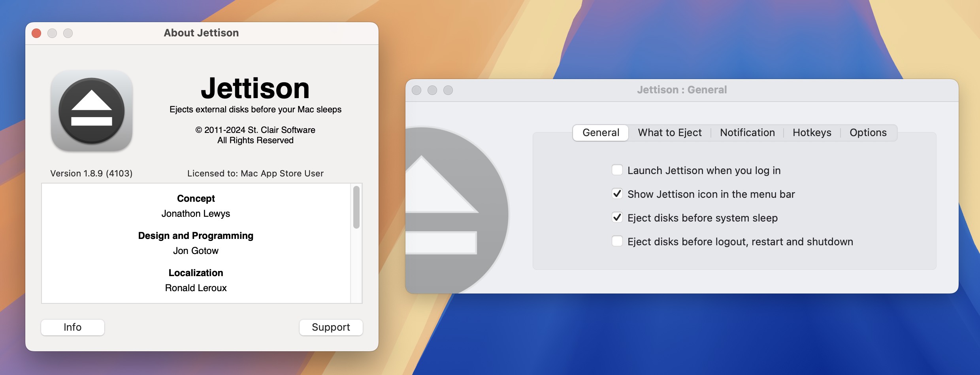Click the Licensed to: Mac App Store User text
Screen dimensions: 980x375
(255, 173)
